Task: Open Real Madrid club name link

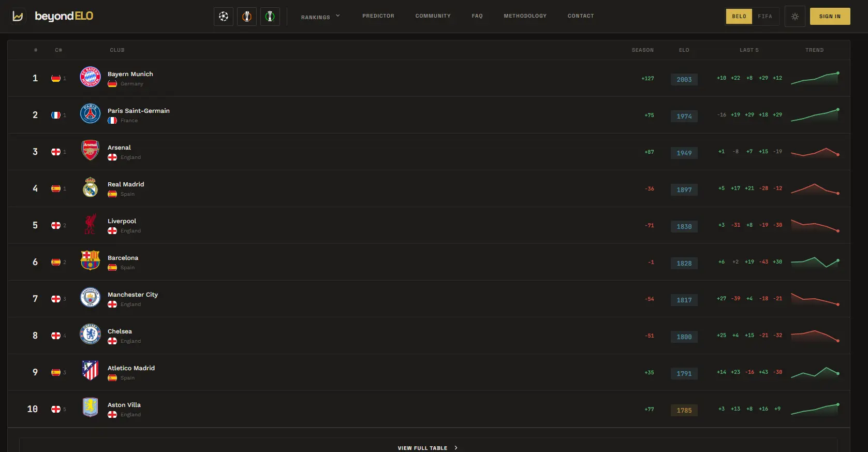Action: pyautogui.click(x=126, y=184)
